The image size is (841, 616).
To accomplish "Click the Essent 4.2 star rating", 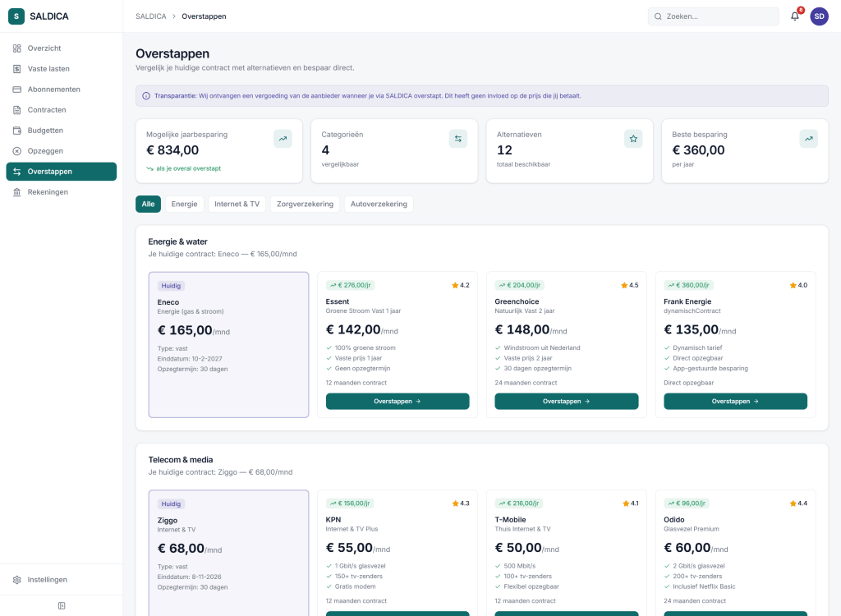I will tap(461, 286).
